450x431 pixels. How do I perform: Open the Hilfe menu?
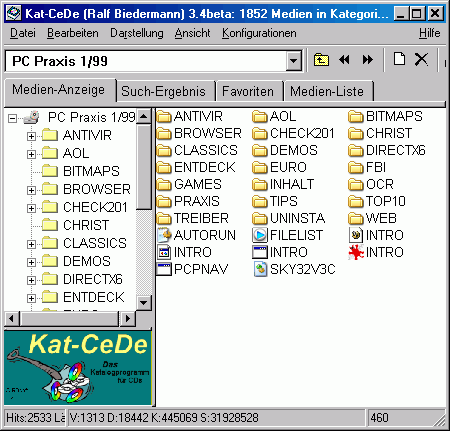click(429, 33)
